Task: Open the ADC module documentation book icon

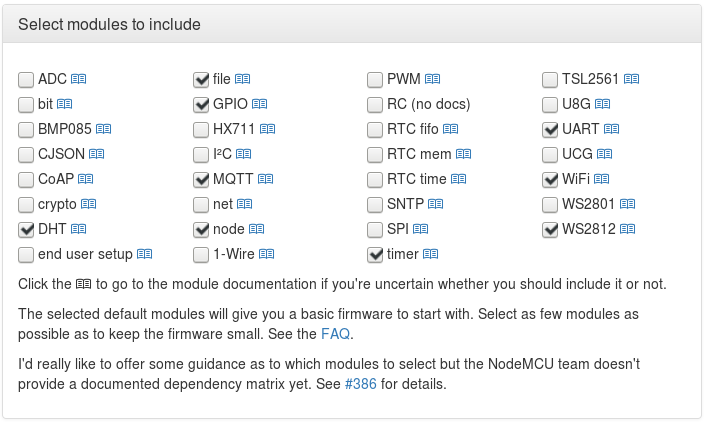Action: [79, 79]
